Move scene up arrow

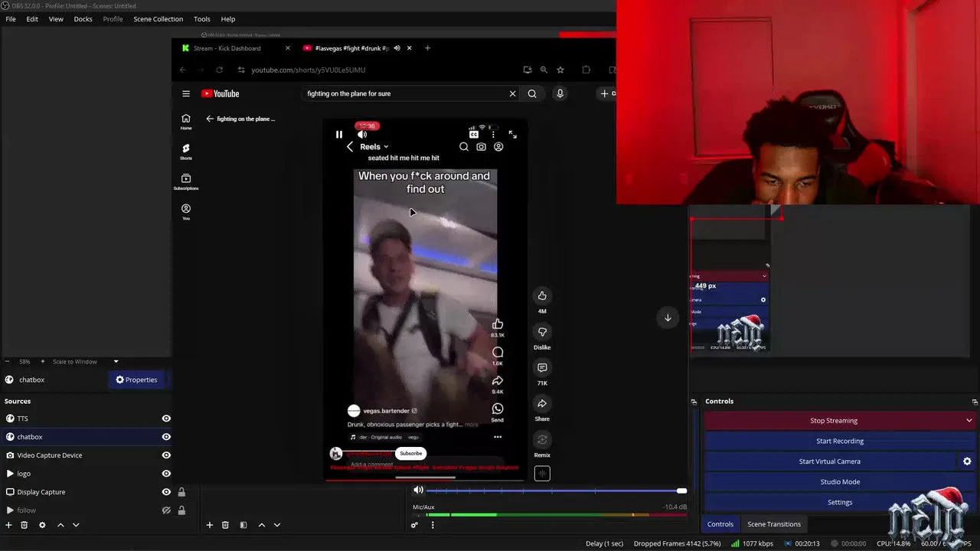262,525
